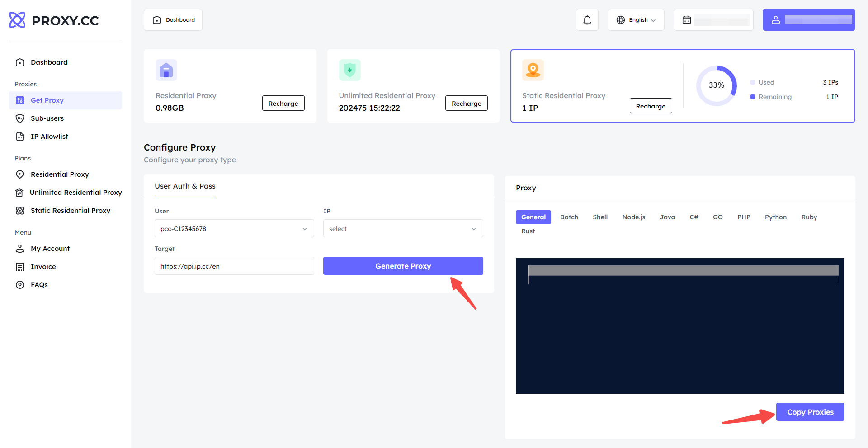
Task: Select the General code tab
Action: point(533,217)
